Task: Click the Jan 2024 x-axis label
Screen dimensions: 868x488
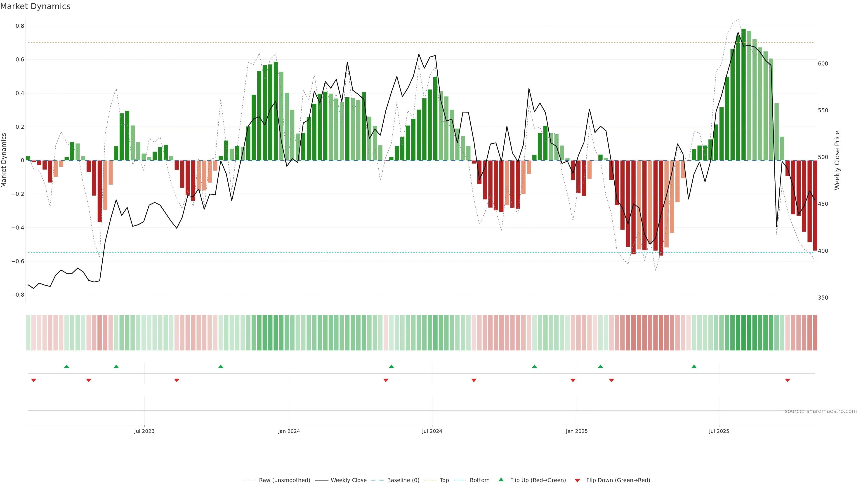Action: (x=289, y=431)
